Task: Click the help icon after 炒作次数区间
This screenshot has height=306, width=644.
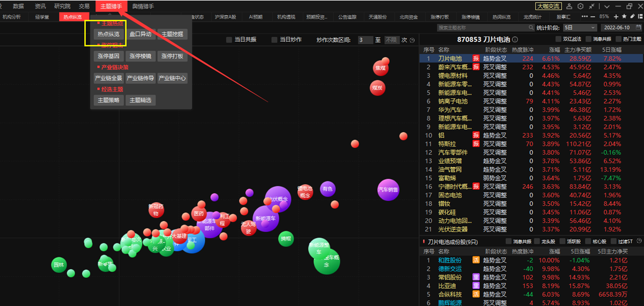Action: (x=412, y=40)
